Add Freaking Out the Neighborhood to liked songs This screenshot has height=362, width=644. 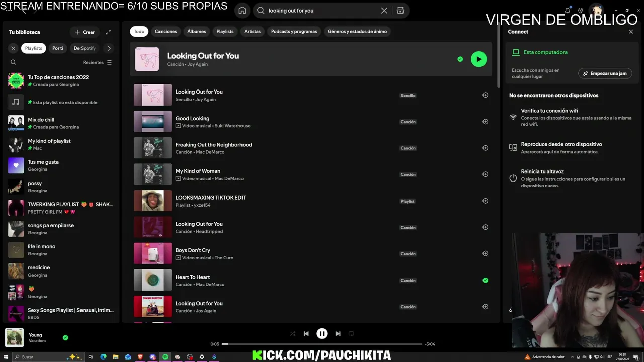tap(485, 148)
